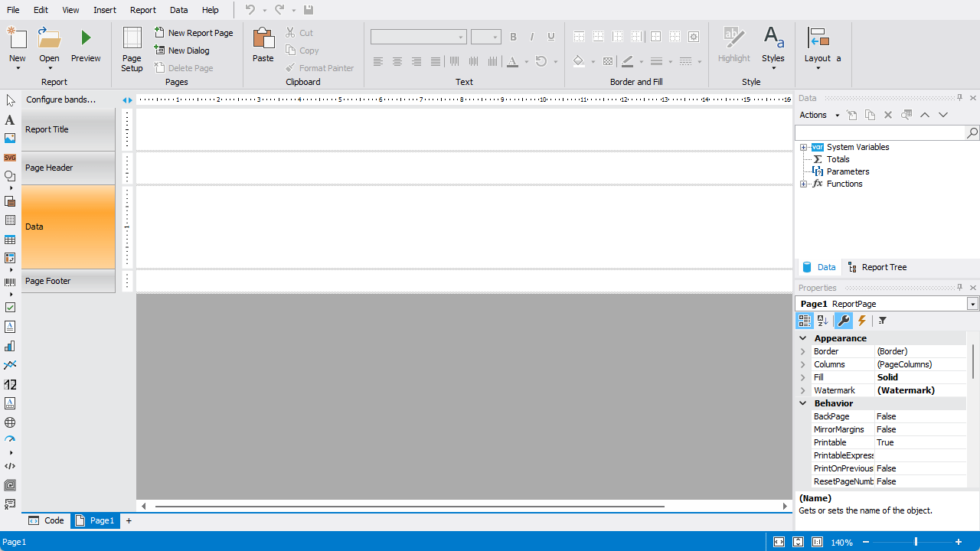Move item down in Data panel

(x=943, y=115)
